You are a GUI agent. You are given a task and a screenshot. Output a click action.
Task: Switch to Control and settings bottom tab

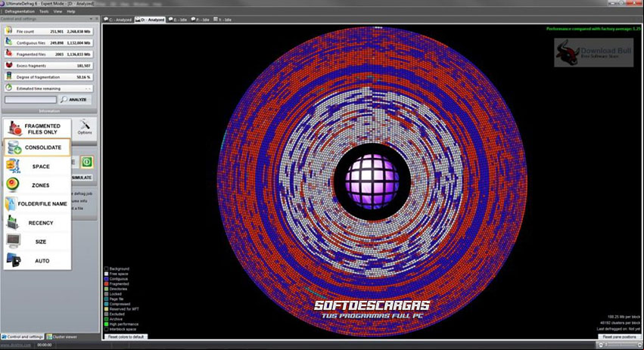point(22,336)
